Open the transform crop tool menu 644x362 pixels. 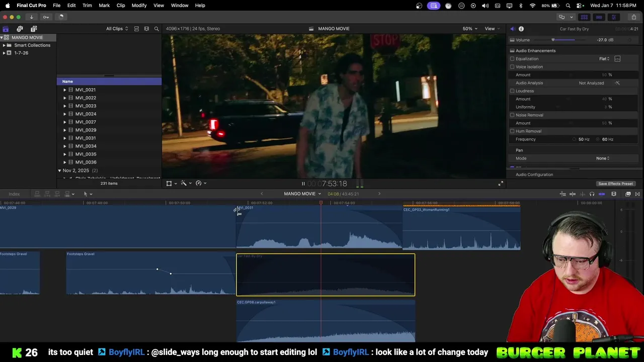tap(171, 184)
